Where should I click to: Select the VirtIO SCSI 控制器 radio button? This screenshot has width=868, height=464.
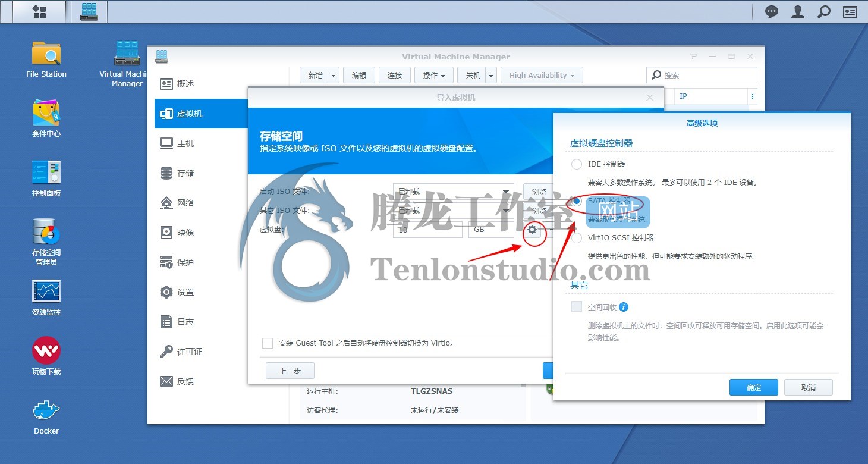coord(576,239)
